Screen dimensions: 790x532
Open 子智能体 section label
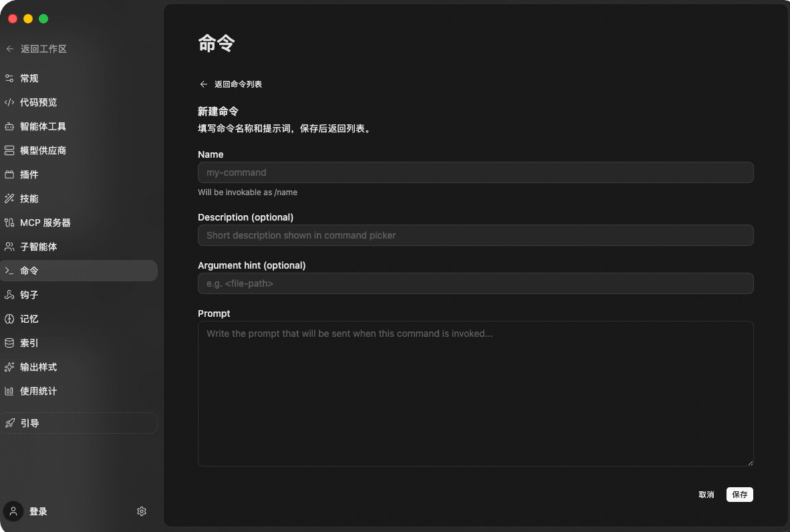[x=39, y=247]
